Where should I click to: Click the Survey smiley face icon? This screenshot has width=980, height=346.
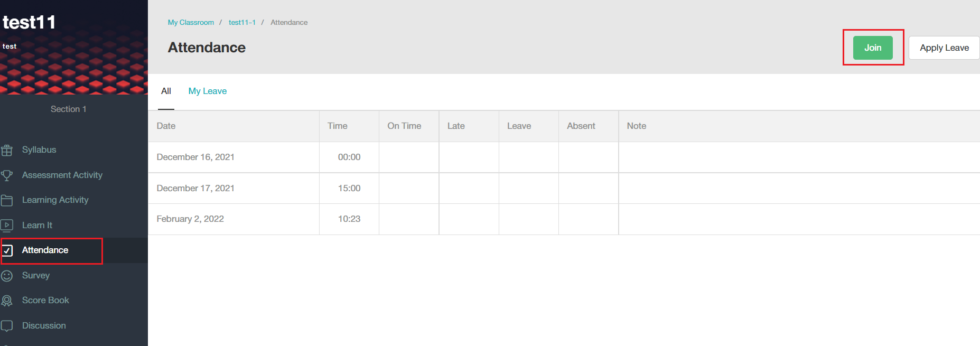7,276
